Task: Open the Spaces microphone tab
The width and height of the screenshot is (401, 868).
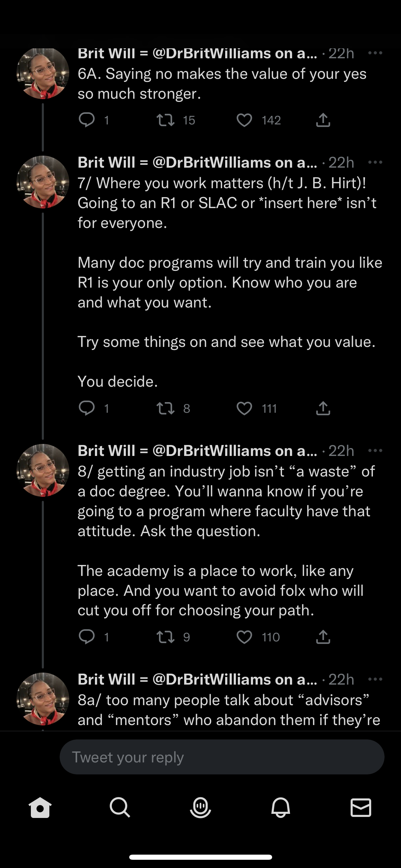Action: click(200, 807)
